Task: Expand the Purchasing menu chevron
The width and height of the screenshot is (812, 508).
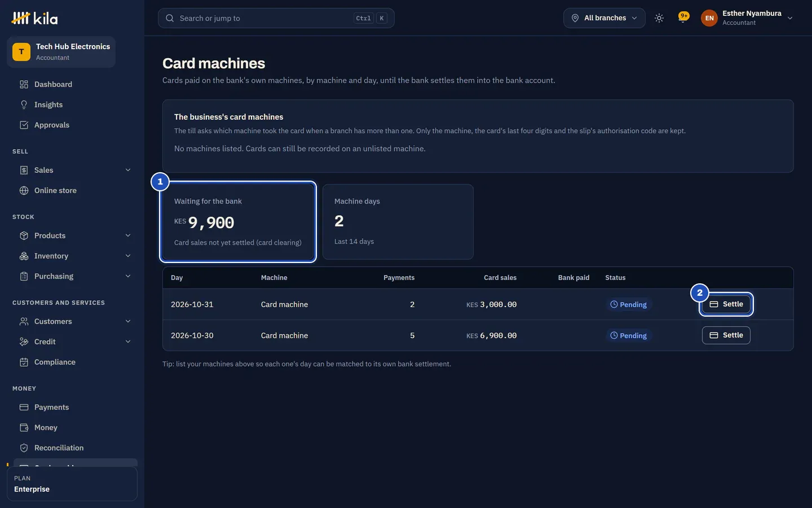Action: (128, 276)
